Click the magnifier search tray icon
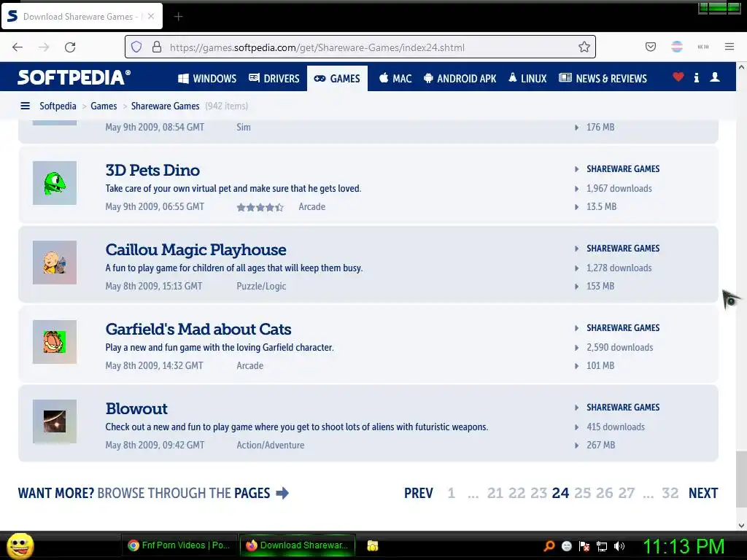Image resolution: width=747 pixels, height=560 pixels. click(x=549, y=546)
